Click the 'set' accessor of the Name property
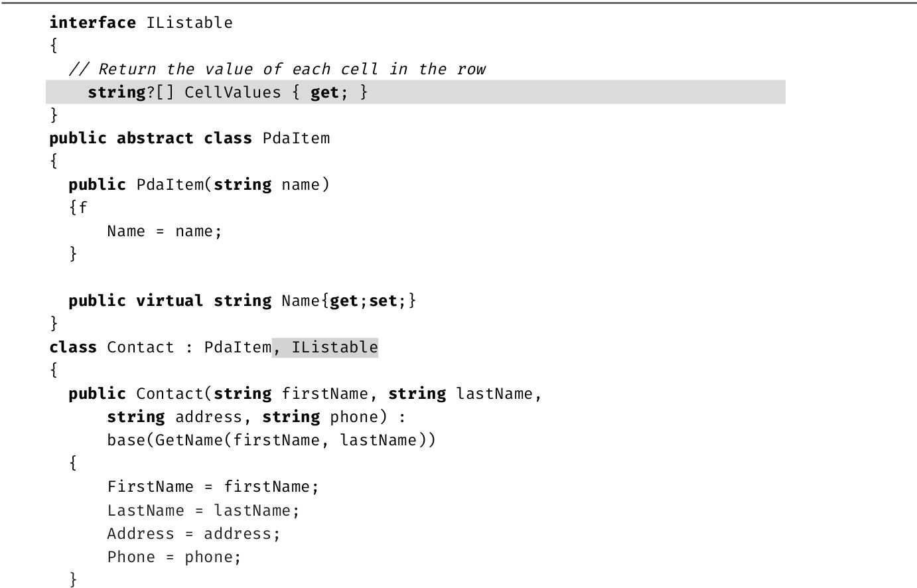Image resolution: width=917 pixels, height=588 pixels. click(383, 301)
